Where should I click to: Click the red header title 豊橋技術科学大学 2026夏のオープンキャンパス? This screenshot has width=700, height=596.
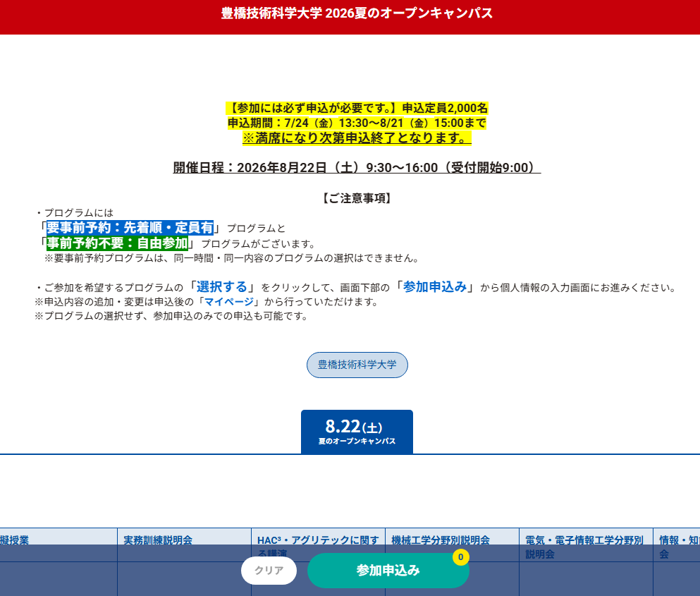pyautogui.click(x=357, y=13)
